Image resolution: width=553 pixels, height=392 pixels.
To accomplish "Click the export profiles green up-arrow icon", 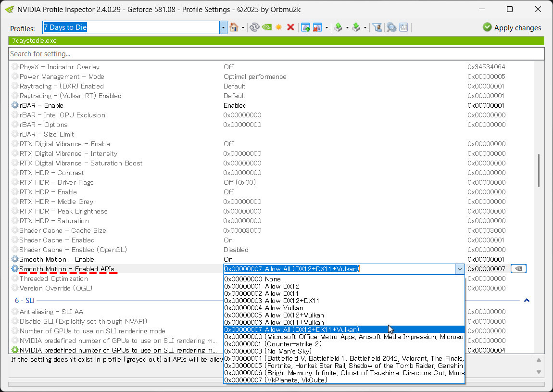I will [x=339, y=27].
